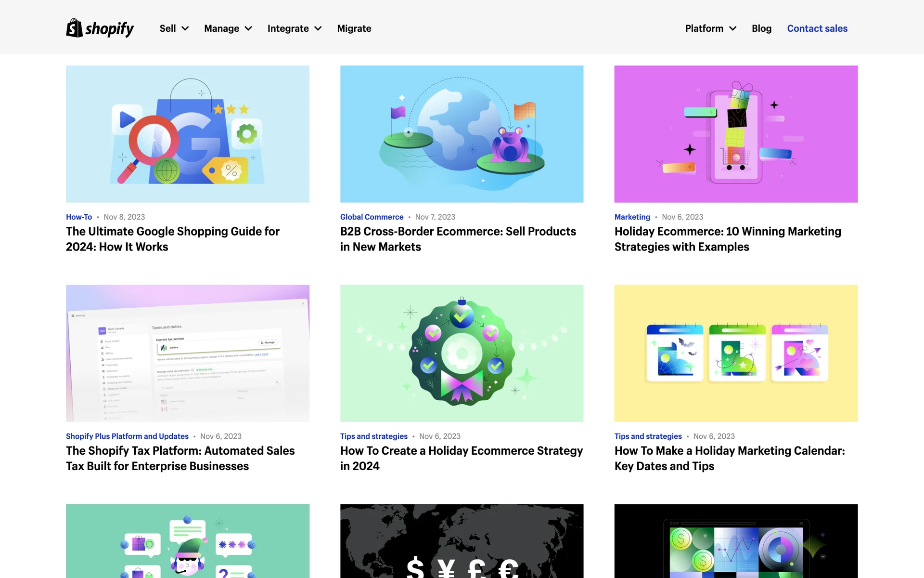Open the Marketing category link

(632, 217)
